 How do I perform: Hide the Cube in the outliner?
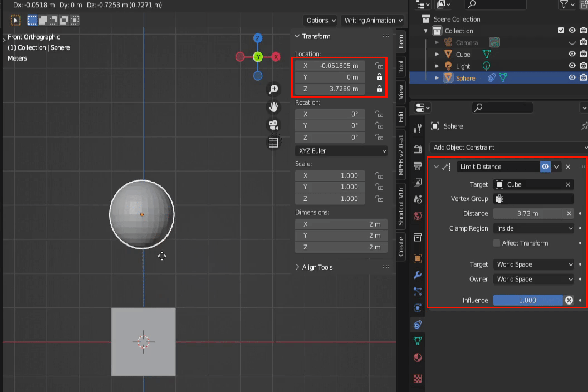(x=572, y=54)
